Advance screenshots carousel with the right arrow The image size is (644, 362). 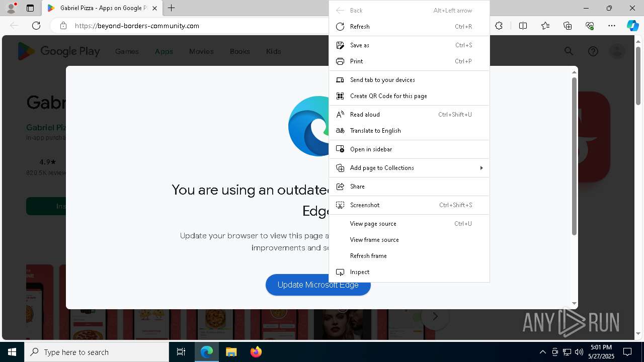[435, 316]
